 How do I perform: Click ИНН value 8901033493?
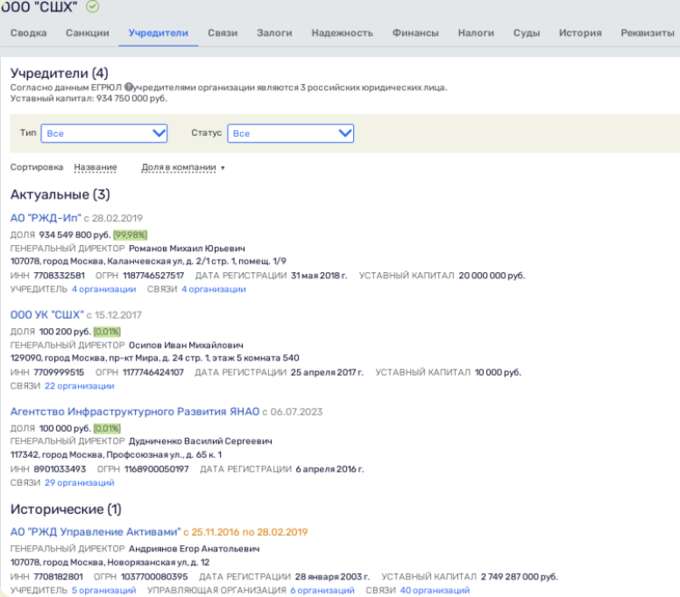(x=60, y=469)
